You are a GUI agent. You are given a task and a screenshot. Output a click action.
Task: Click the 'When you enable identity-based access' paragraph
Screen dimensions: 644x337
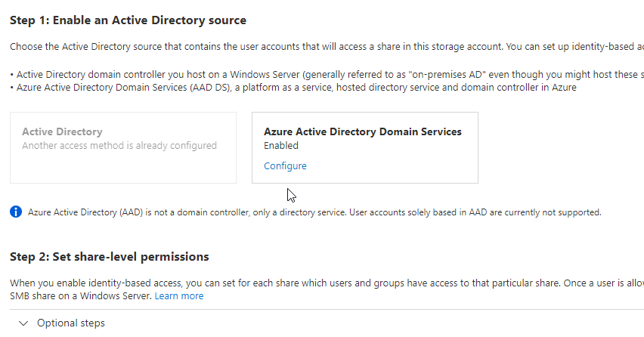coord(327,289)
